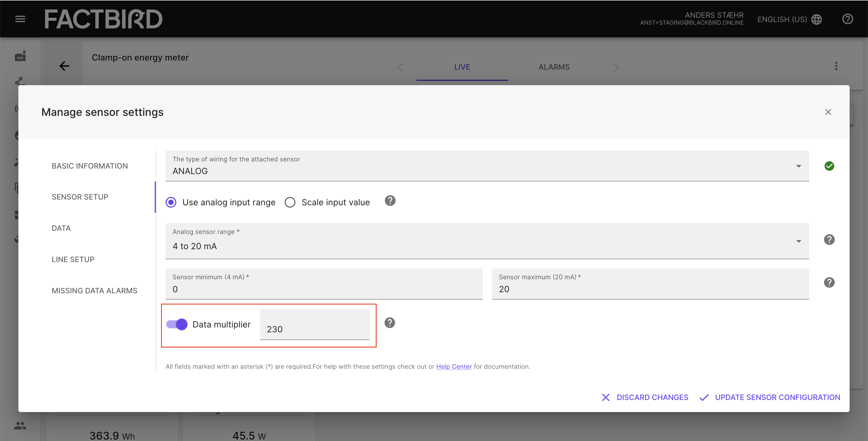Viewport: 868px width, 441px height.
Task: Open the LINE SETUP section
Action: [73, 259]
